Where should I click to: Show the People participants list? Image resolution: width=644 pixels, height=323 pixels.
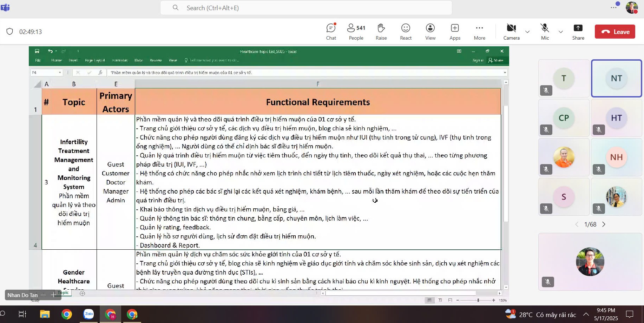[356, 32]
